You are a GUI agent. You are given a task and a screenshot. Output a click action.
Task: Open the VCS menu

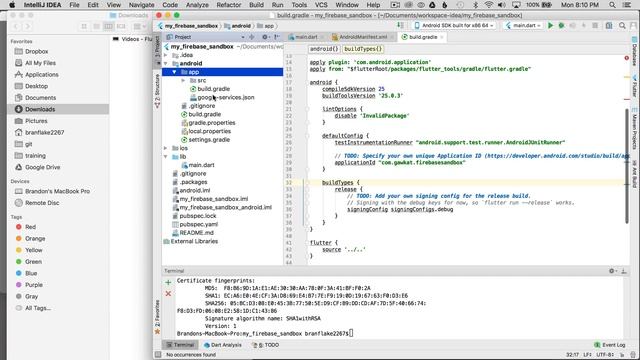coord(321,5)
